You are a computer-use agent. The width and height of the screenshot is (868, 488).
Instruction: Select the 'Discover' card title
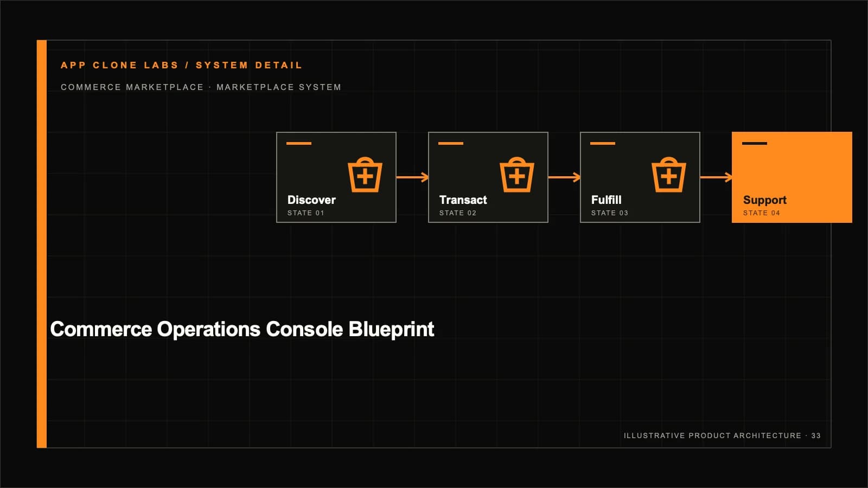pyautogui.click(x=311, y=200)
